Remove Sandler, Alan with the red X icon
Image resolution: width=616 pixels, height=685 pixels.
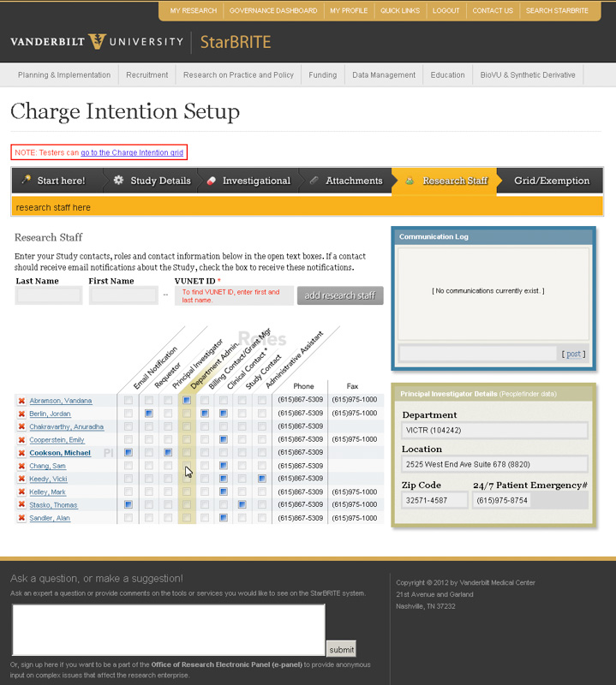click(x=21, y=518)
